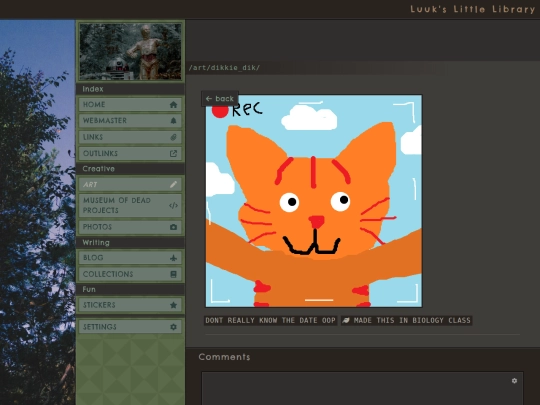Image resolution: width=540 pixels, height=405 pixels.
Task: Click the bell icon beside Webmaster
Action: [x=173, y=121]
